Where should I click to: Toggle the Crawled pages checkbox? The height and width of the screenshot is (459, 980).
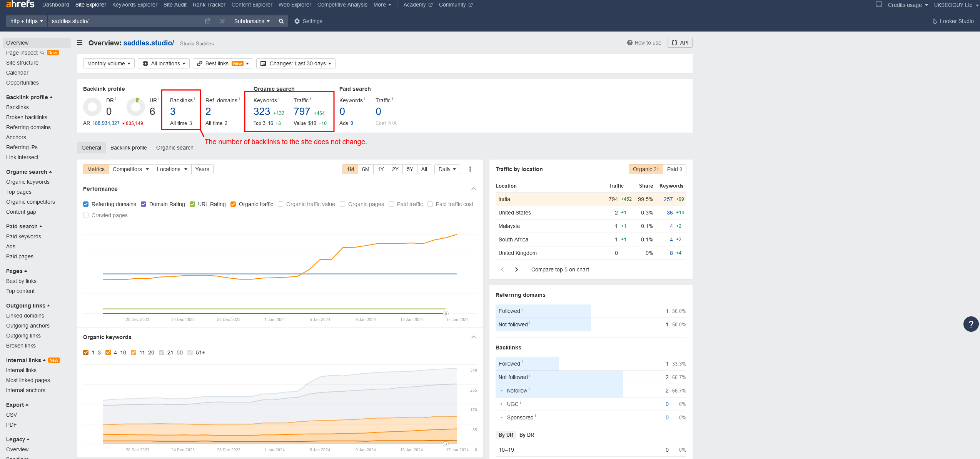(x=86, y=215)
